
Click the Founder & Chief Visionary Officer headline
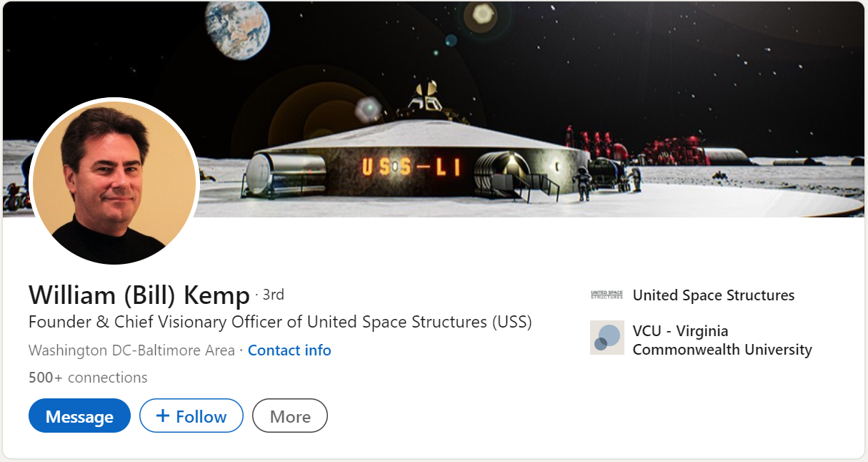(x=280, y=322)
